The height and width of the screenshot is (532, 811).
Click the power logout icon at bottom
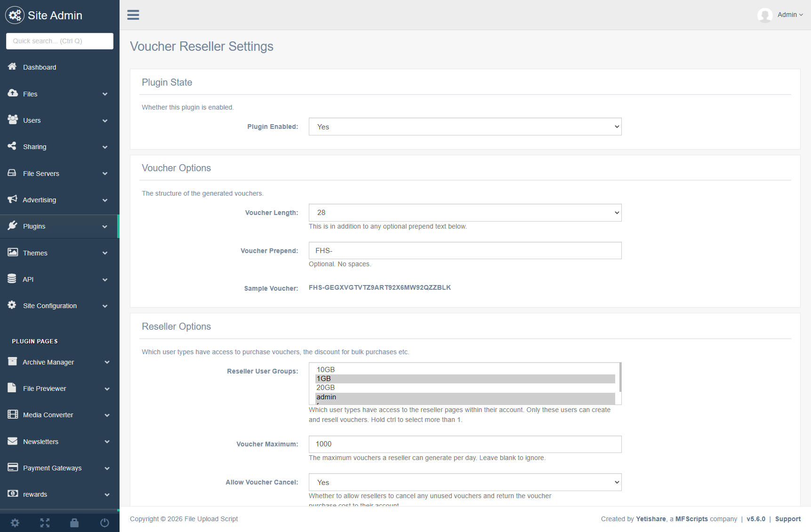click(104, 523)
